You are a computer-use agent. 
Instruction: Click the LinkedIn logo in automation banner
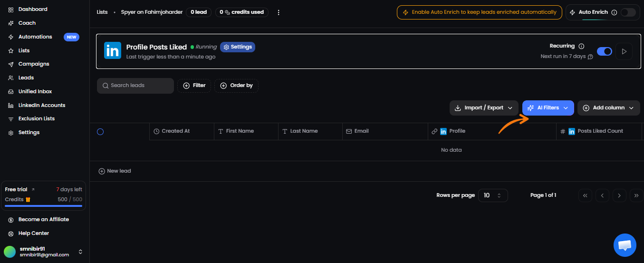click(113, 50)
